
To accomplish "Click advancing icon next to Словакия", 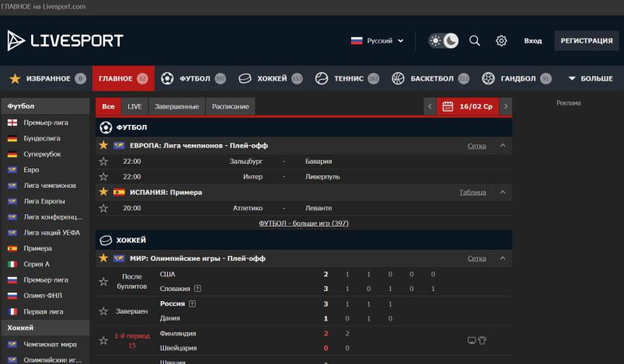I will pos(197,289).
